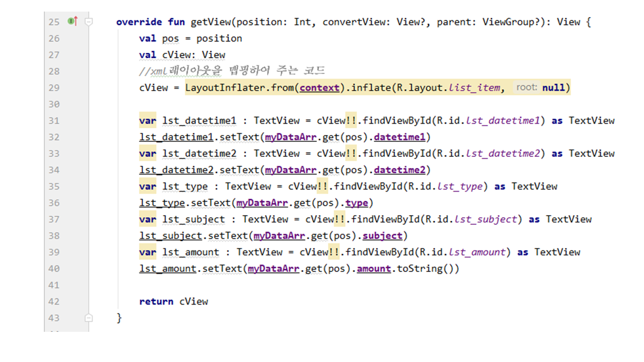644x362 pixels.
Task: Click the override gutter icon on line 25
Action: (72, 21)
